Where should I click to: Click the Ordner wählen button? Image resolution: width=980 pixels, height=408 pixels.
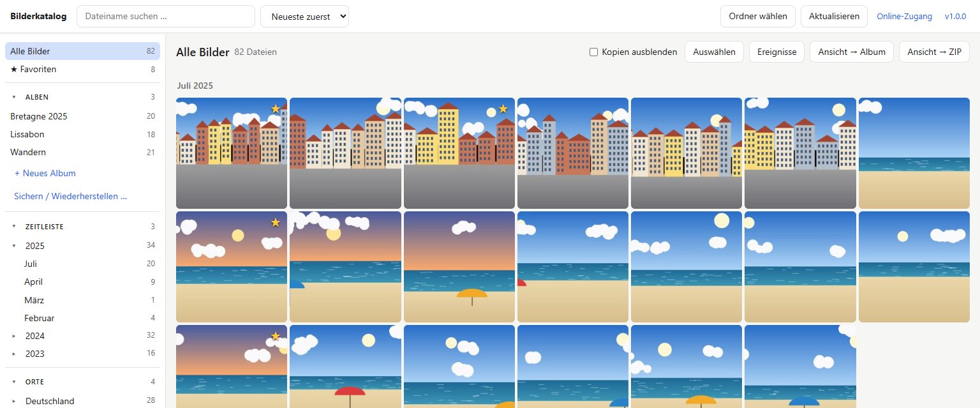pyautogui.click(x=758, y=17)
